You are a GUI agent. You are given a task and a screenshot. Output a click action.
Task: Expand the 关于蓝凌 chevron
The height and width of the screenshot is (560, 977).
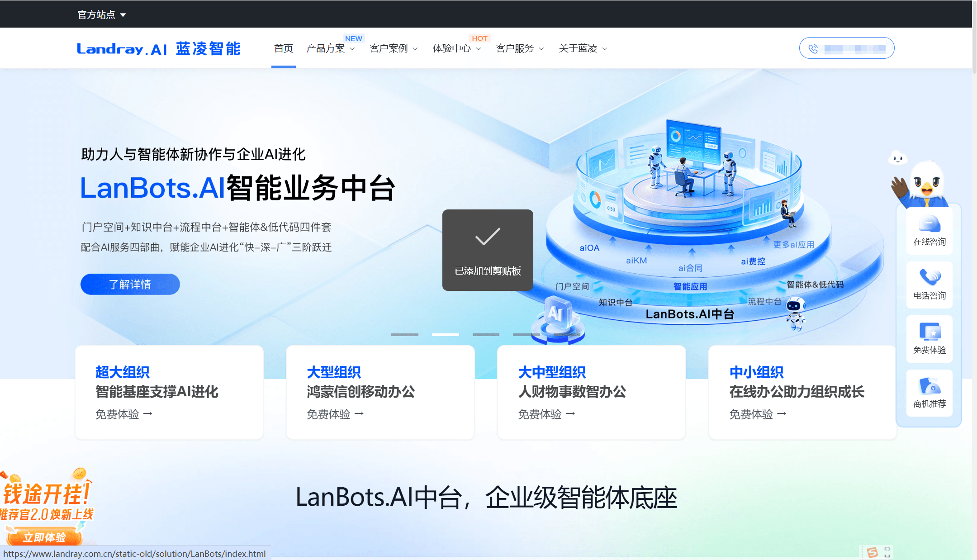(605, 49)
